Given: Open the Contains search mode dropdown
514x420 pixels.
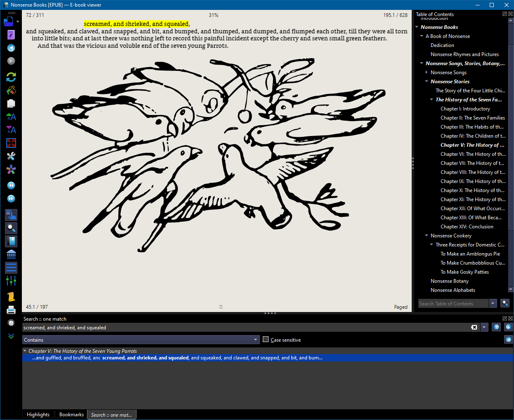Looking at the screenshot, I should [141, 340].
